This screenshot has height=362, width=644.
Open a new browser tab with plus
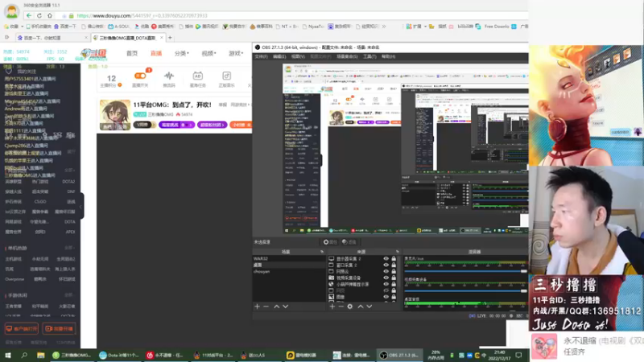coord(170,38)
